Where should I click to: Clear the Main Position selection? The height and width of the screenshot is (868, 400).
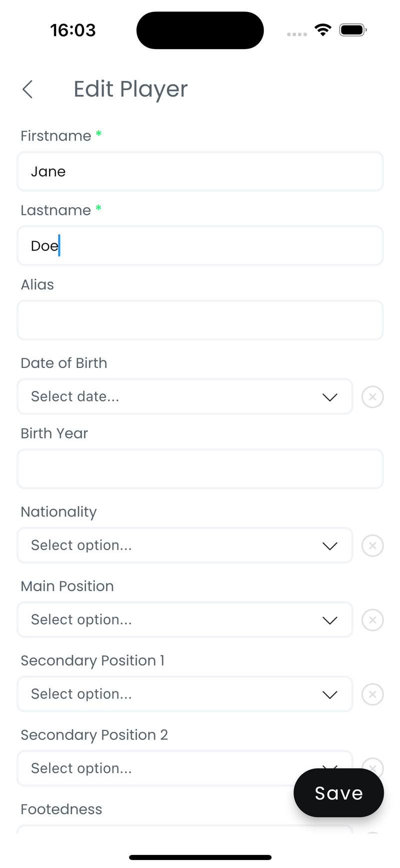372,620
